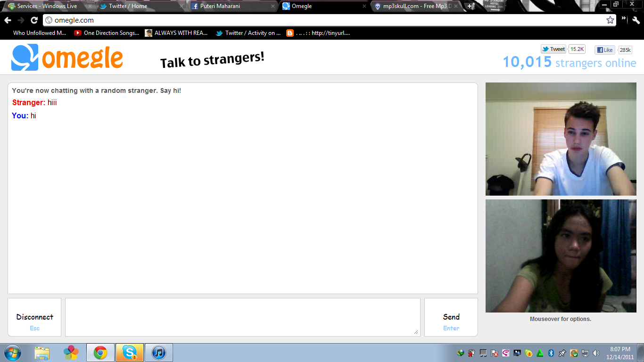Close the Omegle tab
Viewport: 644px width, 362px height.
pyautogui.click(x=364, y=6)
